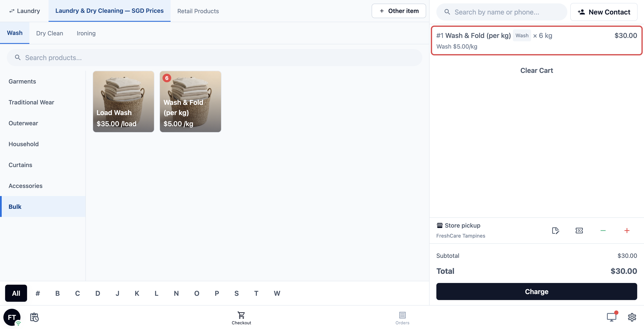This screenshot has width=644, height=329.
Task: Switch service using Laundry swap button
Action: (x=24, y=11)
